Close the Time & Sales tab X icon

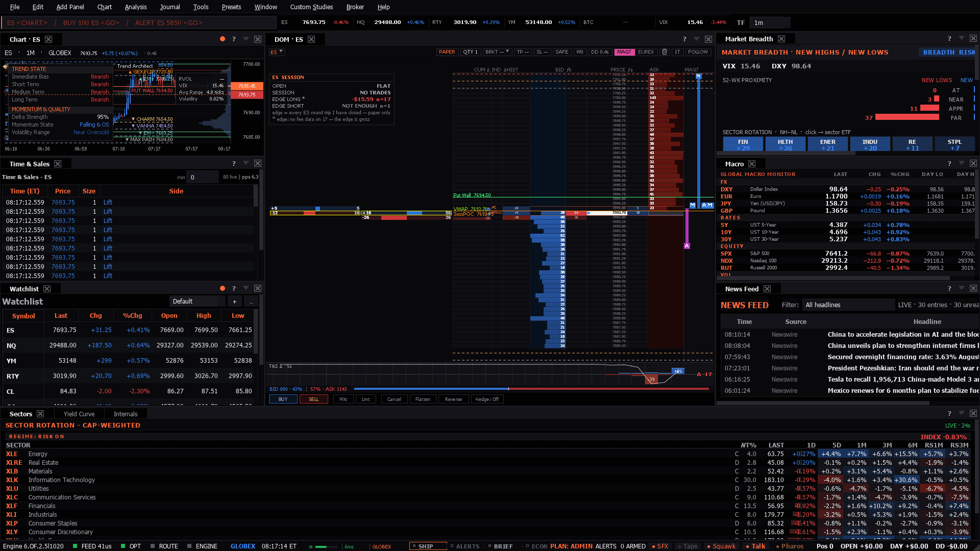[x=58, y=164]
